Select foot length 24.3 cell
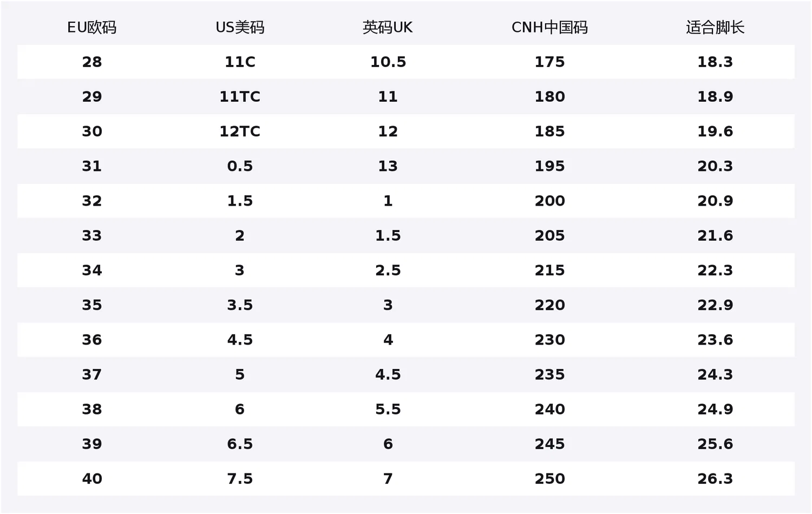This screenshot has height=514, width=812. (x=715, y=374)
